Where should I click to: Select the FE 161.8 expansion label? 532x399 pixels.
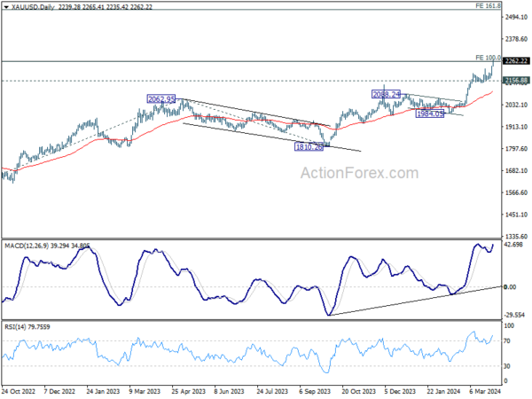click(488, 5)
